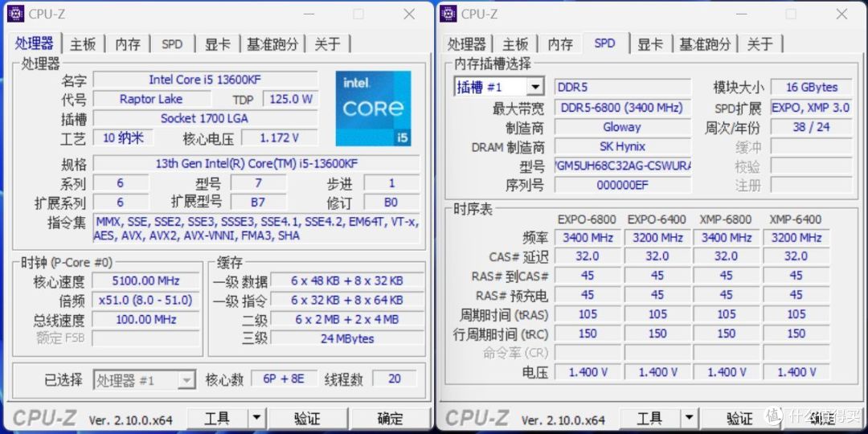Click the x51.0 (8.0 - 51.0) multiplier value
The width and height of the screenshot is (868, 434).
pos(145,301)
